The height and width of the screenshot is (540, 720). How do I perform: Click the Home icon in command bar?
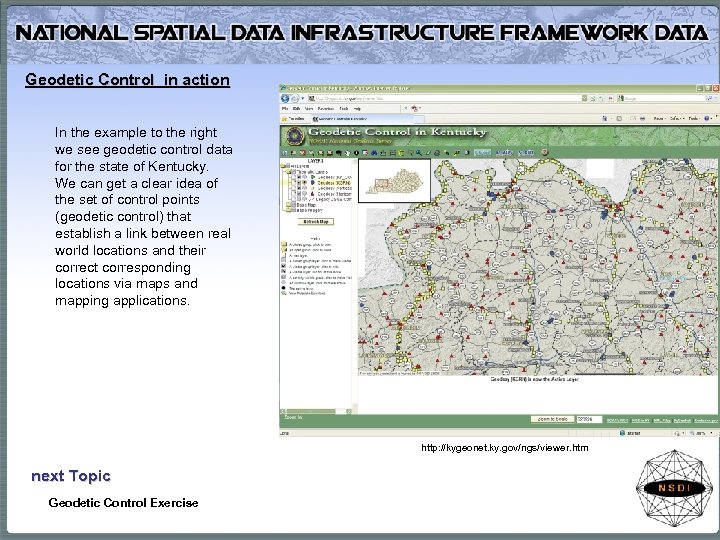tap(604, 118)
